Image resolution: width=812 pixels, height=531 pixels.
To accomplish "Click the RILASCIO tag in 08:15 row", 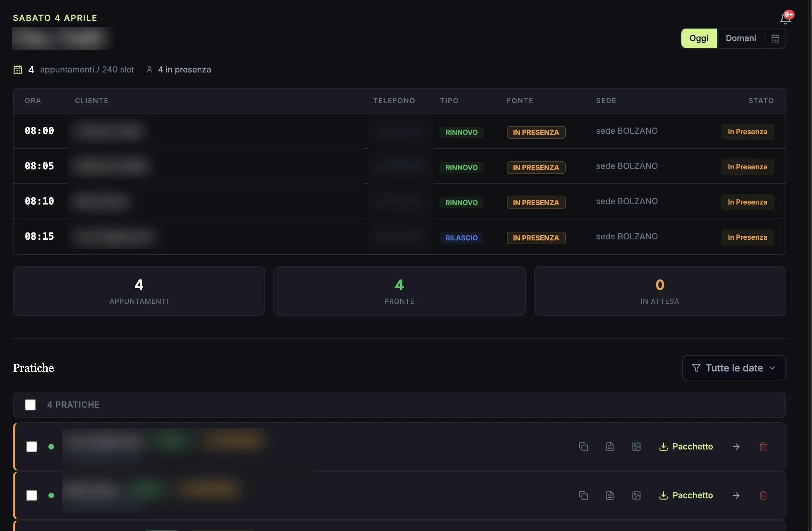I will click(462, 238).
